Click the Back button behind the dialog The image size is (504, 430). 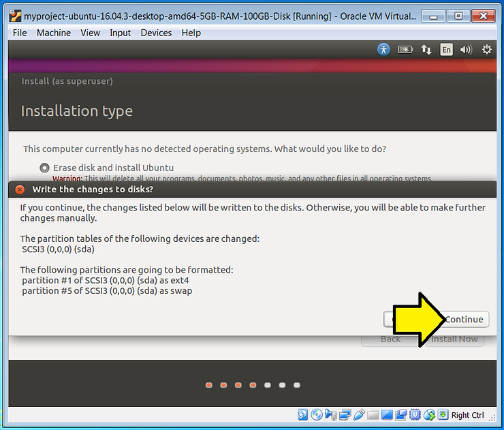pyautogui.click(x=390, y=339)
